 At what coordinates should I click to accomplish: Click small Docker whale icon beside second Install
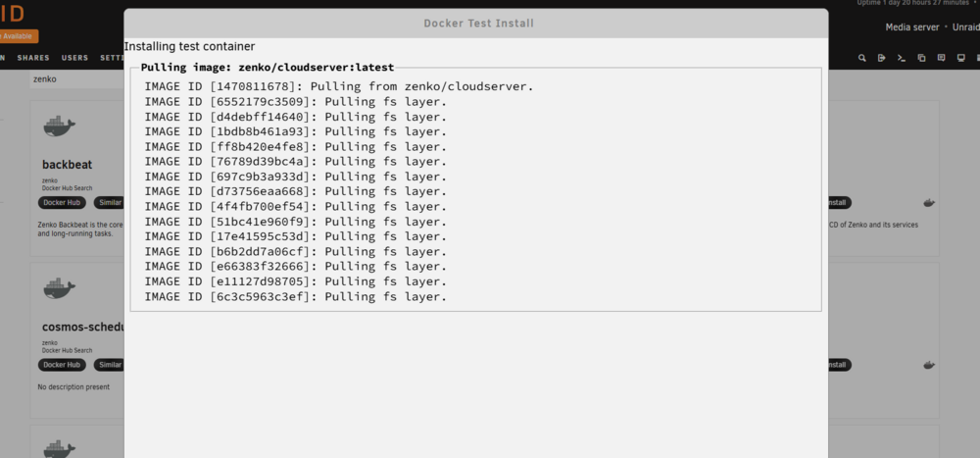click(x=929, y=365)
